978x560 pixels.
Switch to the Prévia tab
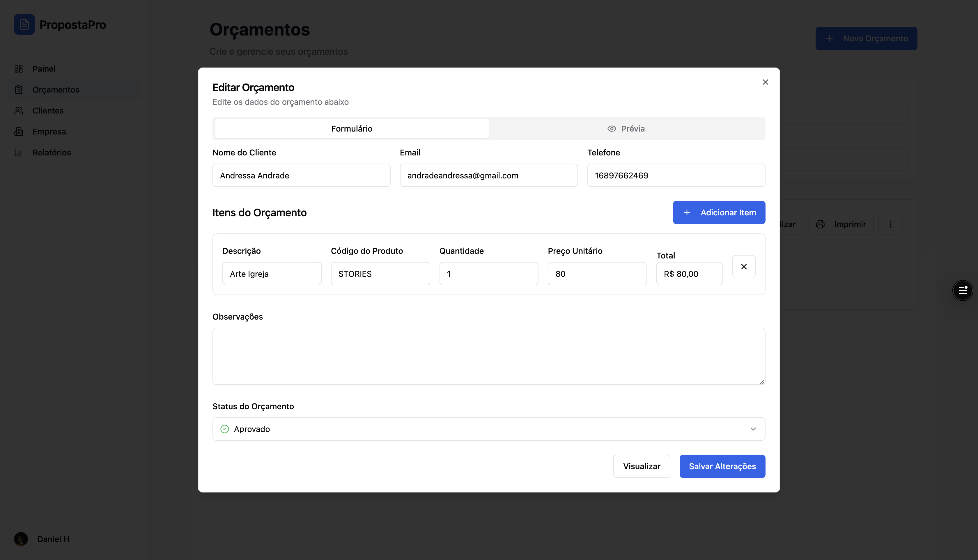tap(626, 128)
